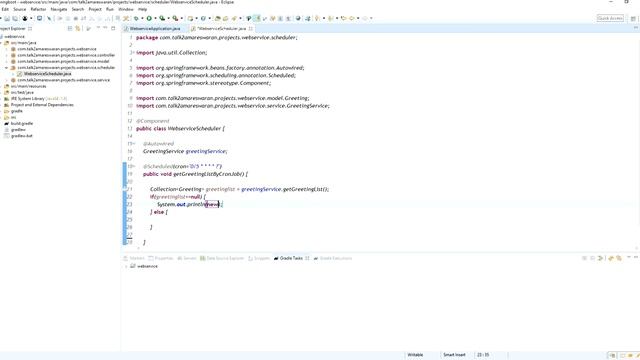Open the Refactor menu
This screenshot has width=640, height=360.
pyautogui.click(x=38, y=9)
